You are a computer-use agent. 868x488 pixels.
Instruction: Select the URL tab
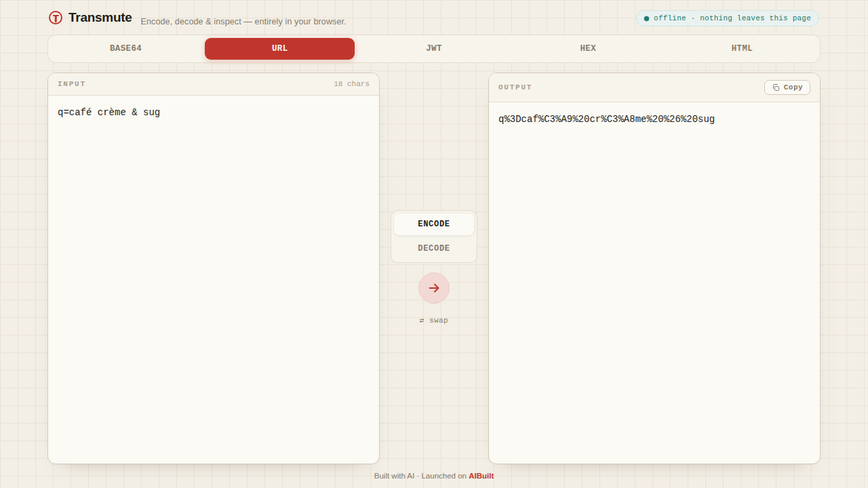[x=279, y=49]
